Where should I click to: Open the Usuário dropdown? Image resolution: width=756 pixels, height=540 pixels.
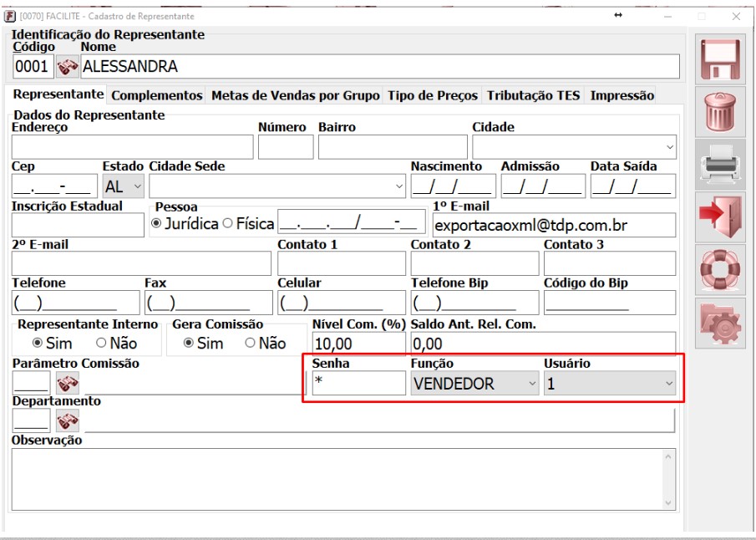(x=667, y=384)
